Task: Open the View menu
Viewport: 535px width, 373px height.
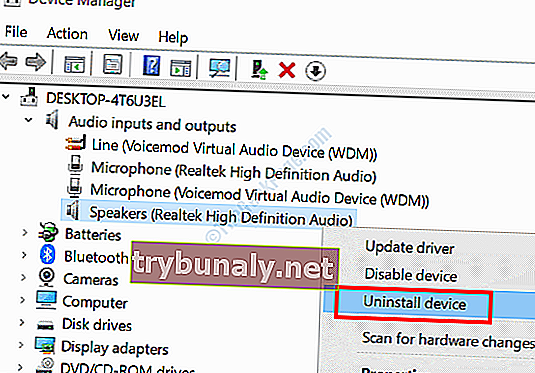Action: [124, 35]
